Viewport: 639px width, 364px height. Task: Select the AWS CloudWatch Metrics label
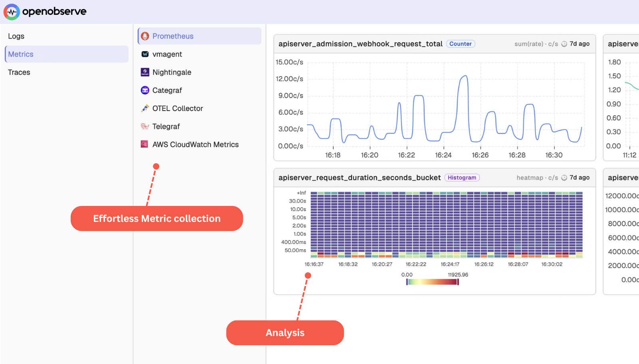[195, 144]
